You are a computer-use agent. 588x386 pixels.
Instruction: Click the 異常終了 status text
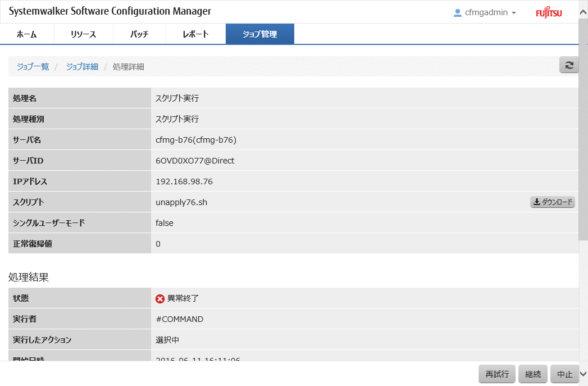pos(183,298)
